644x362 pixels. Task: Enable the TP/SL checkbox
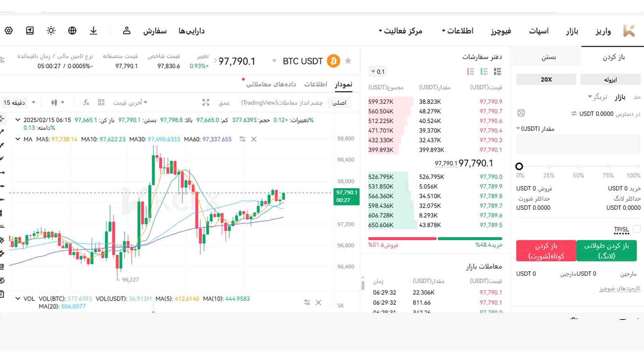point(636,229)
